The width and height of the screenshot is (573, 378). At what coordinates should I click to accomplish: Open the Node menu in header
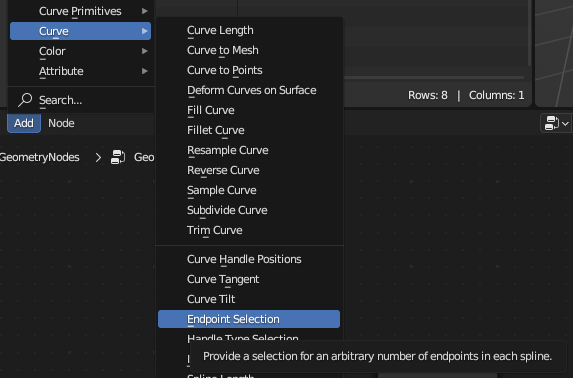pos(61,123)
